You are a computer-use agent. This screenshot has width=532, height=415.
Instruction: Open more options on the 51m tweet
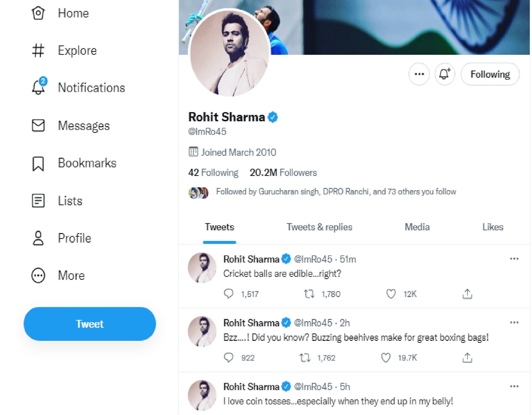514,259
